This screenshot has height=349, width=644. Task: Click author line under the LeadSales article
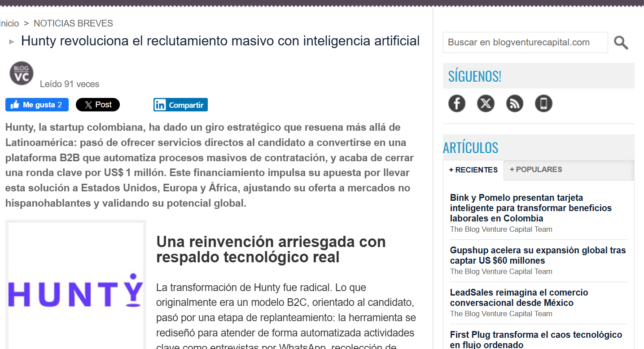501,314
